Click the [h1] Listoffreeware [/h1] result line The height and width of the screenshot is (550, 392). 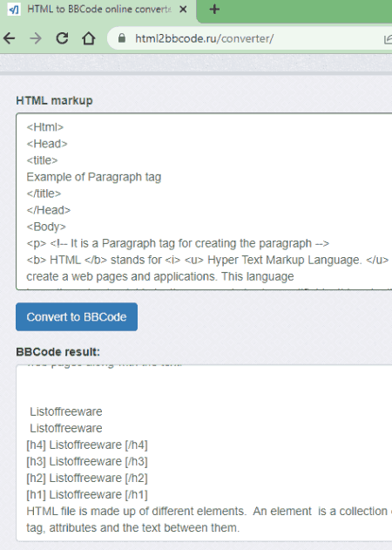pos(87,494)
